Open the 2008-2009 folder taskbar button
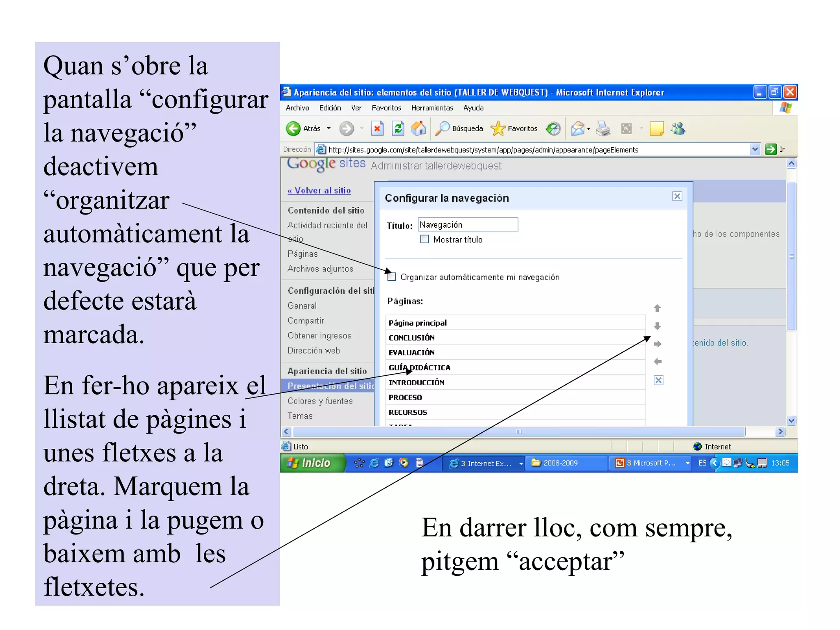The width and height of the screenshot is (840, 630). (x=566, y=463)
